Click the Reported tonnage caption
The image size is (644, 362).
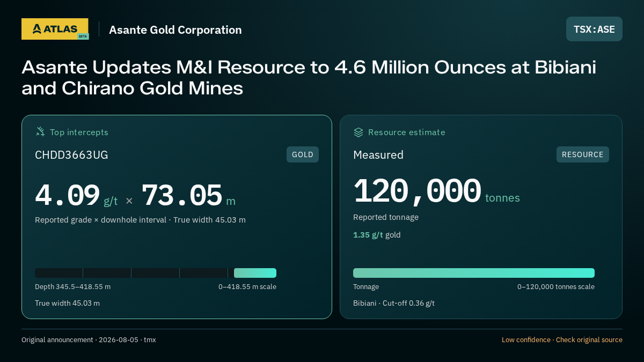(x=386, y=217)
